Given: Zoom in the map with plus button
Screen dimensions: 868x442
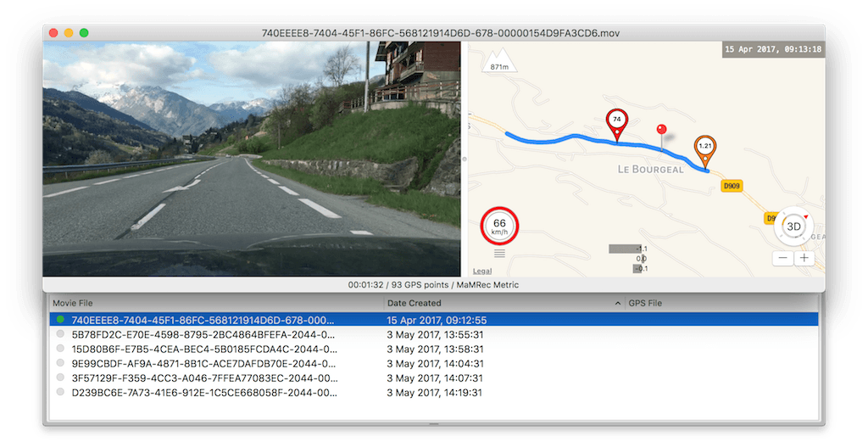Looking at the screenshot, I should (x=804, y=258).
